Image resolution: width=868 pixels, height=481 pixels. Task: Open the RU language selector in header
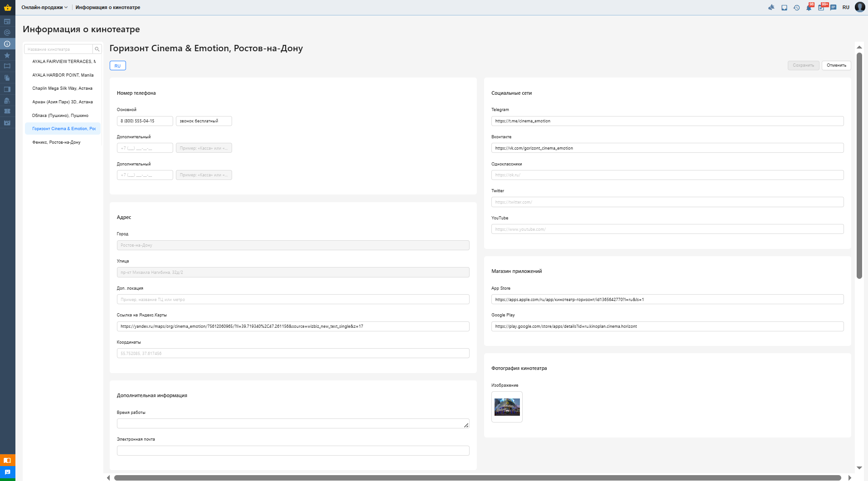pos(846,7)
